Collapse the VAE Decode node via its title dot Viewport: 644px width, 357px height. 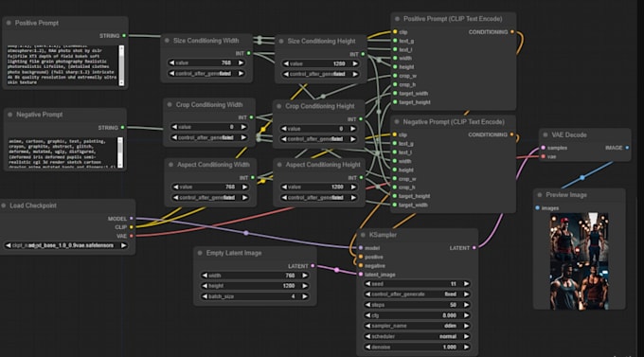546,134
